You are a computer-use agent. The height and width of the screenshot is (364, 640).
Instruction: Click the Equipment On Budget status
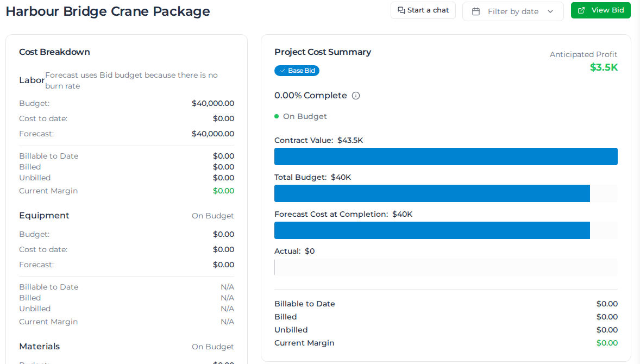pos(212,216)
